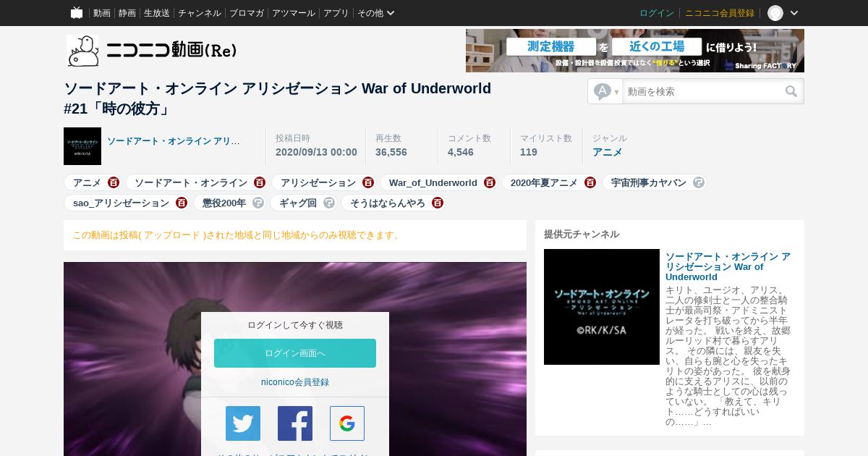The width and height of the screenshot is (868, 456).
Task: Click the niconico会員登録 link in login panel
Action: coord(295,382)
